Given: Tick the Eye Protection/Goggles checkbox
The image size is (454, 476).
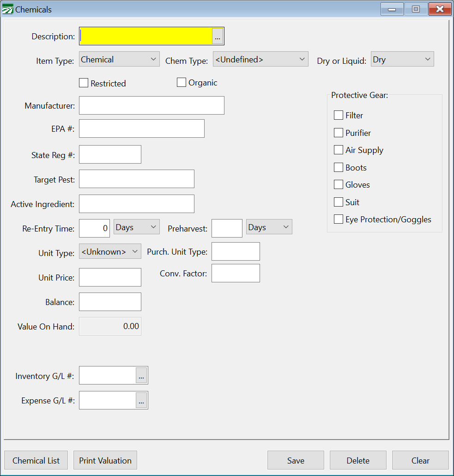Looking at the screenshot, I should (339, 220).
